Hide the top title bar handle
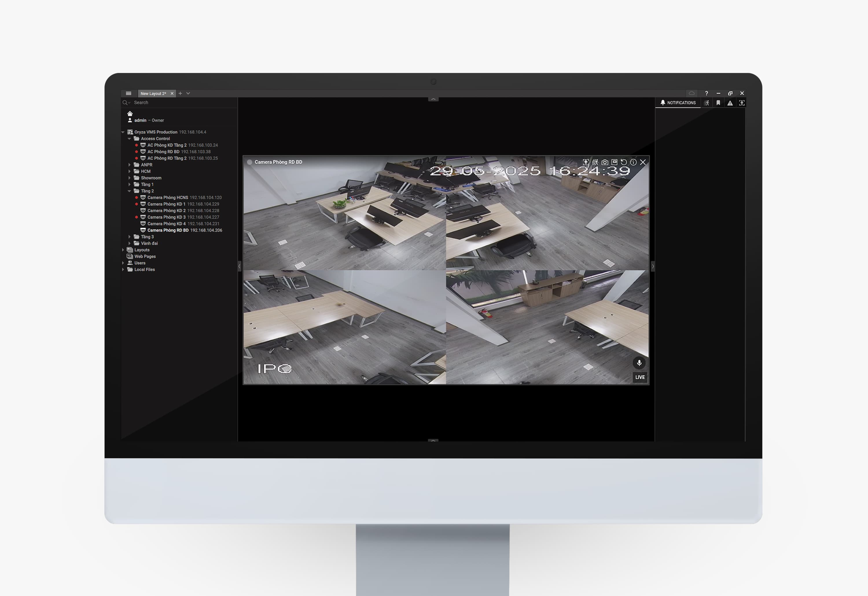The height and width of the screenshot is (596, 868). click(433, 99)
